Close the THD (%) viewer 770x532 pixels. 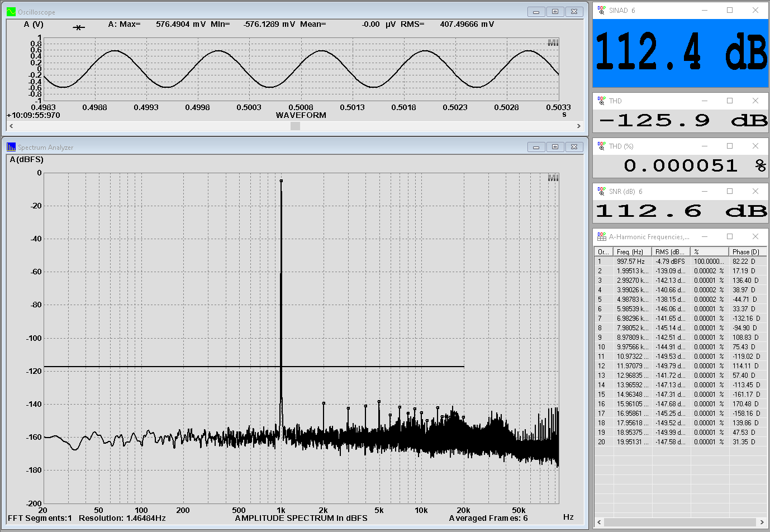[x=755, y=146]
